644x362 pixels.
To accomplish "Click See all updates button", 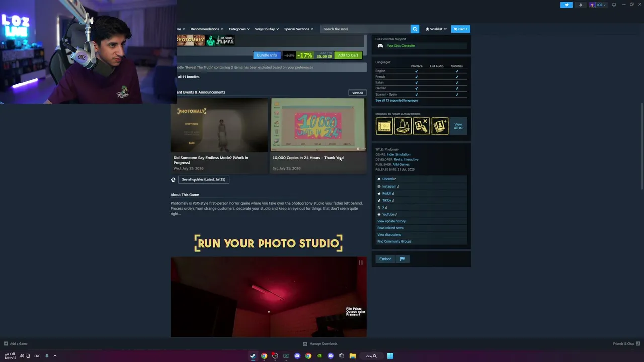I will pos(204,179).
